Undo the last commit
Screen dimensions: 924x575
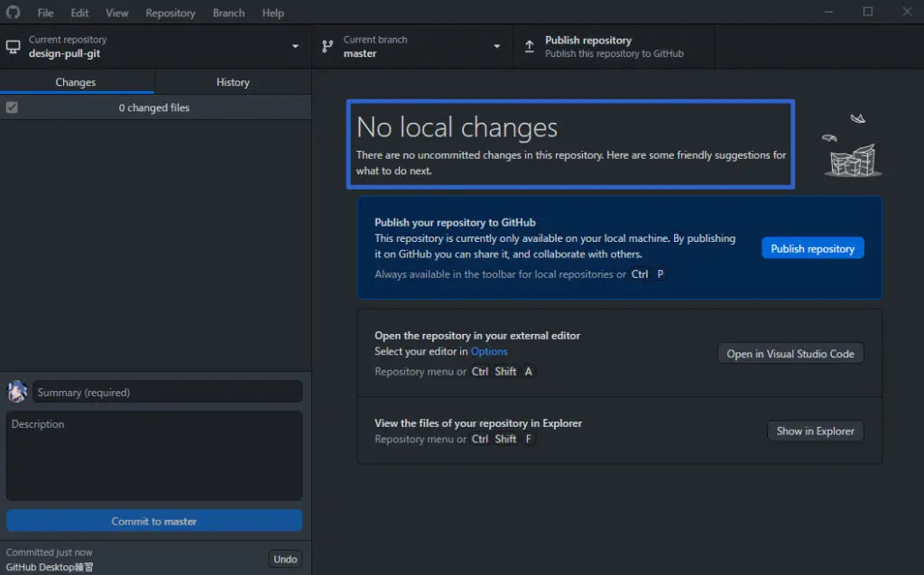click(x=285, y=559)
